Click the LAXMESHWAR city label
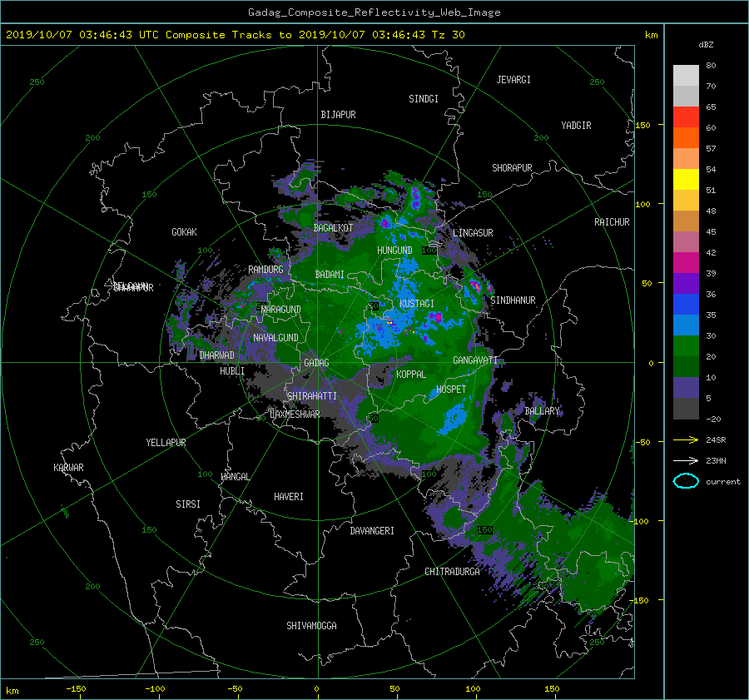The height and width of the screenshot is (700, 749). 295,415
